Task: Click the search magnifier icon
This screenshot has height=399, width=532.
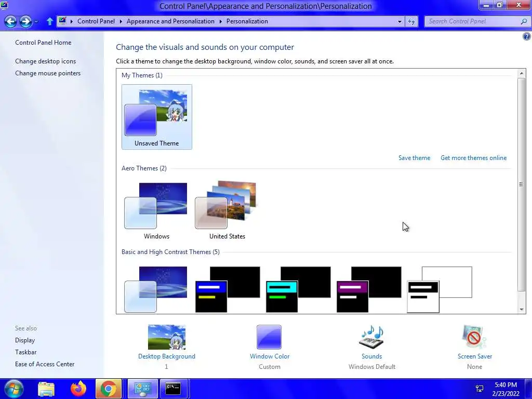Action: tap(524, 21)
